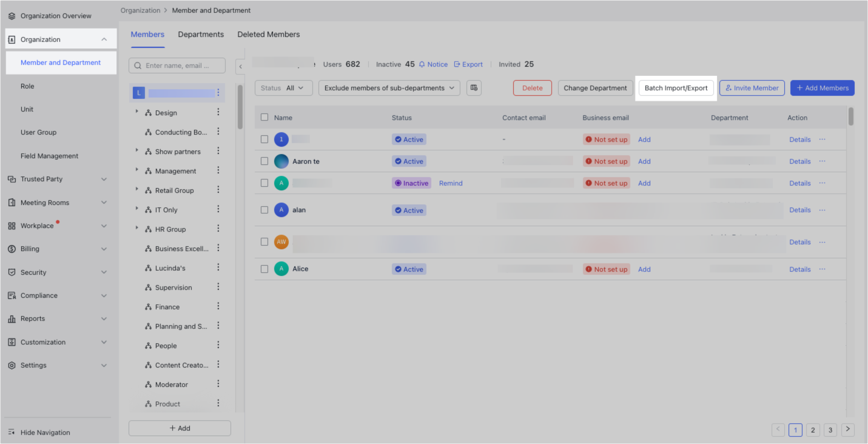This screenshot has height=444, width=868.
Task: Click the Batch Import/Export button
Action: 676,88
